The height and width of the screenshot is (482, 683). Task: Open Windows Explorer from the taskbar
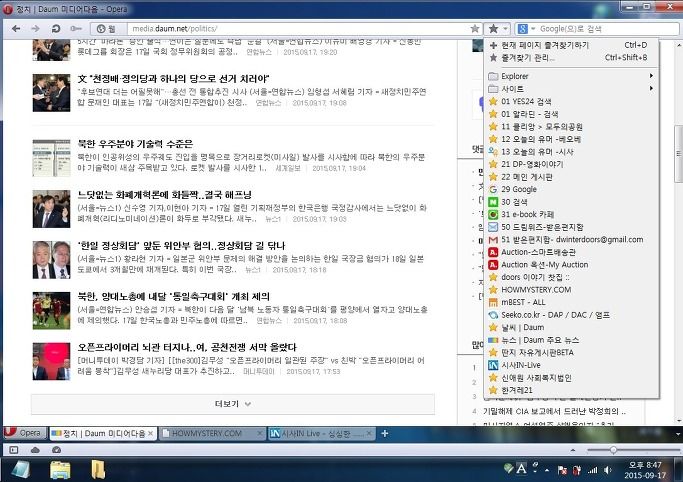click(60, 470)
